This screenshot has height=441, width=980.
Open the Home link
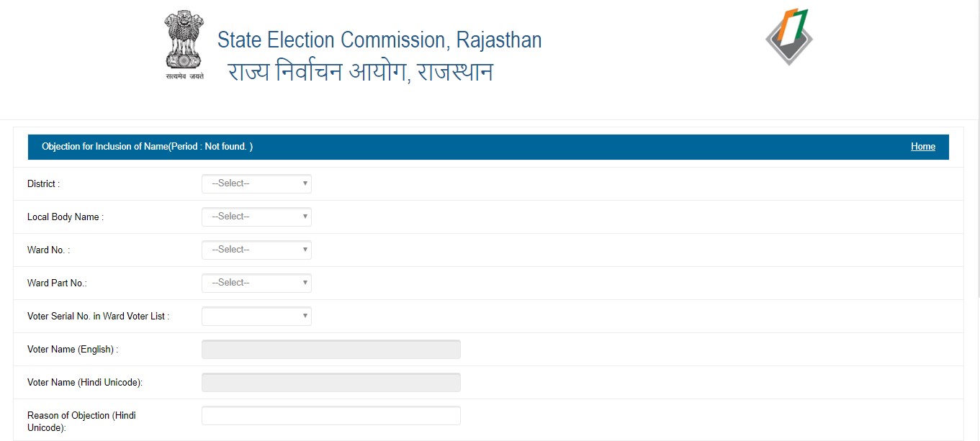pos(922,147)
